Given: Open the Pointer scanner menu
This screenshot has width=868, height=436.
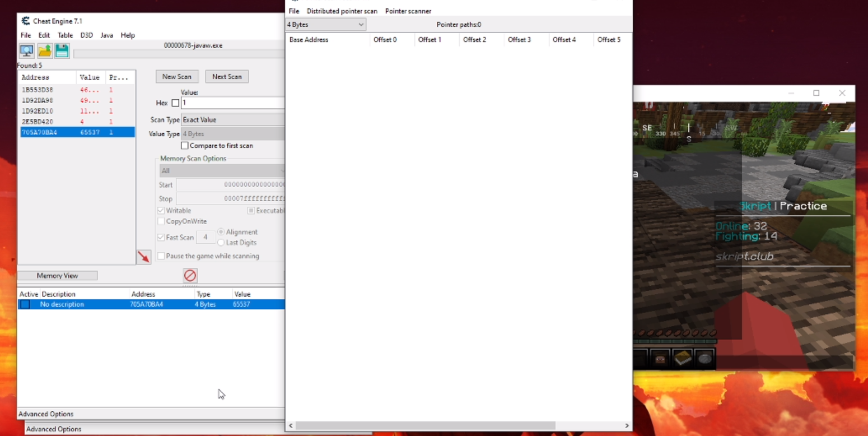Looking at the screenshot, I should point(408,11).
